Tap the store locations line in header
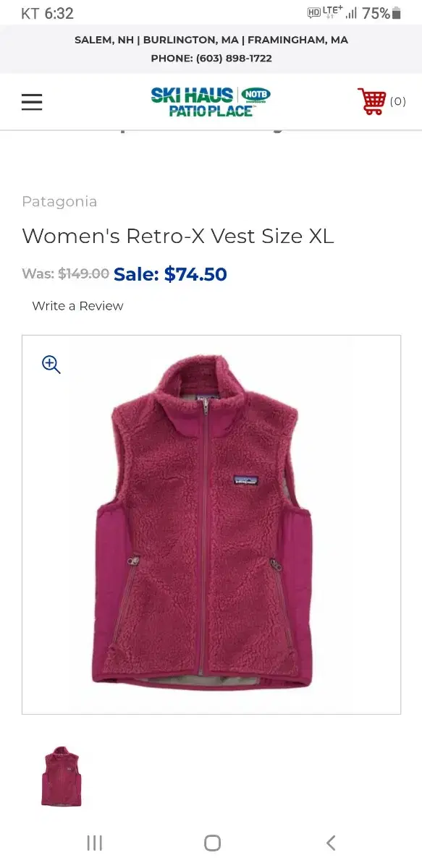 (211, 40)
